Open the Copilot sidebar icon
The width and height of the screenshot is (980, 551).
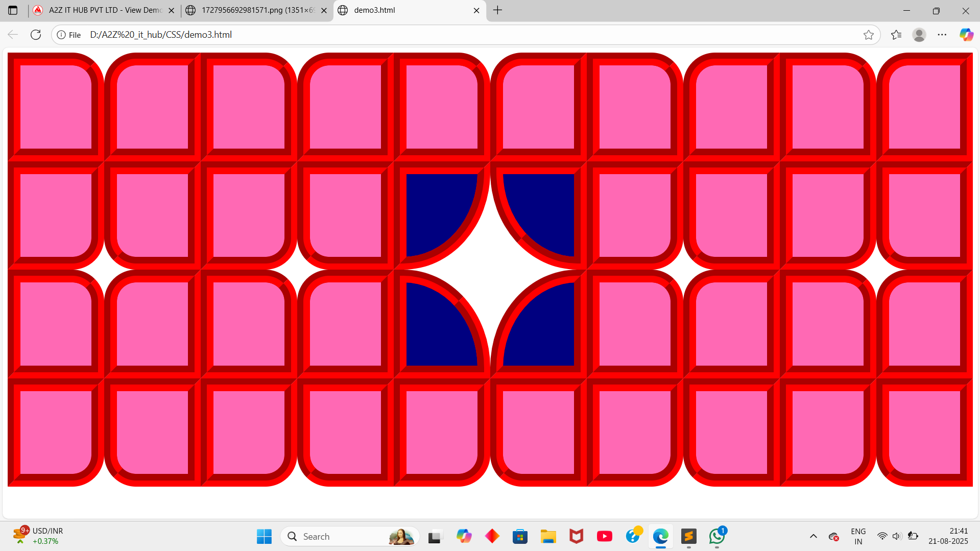pyautogui.click(x=966, y=35)
